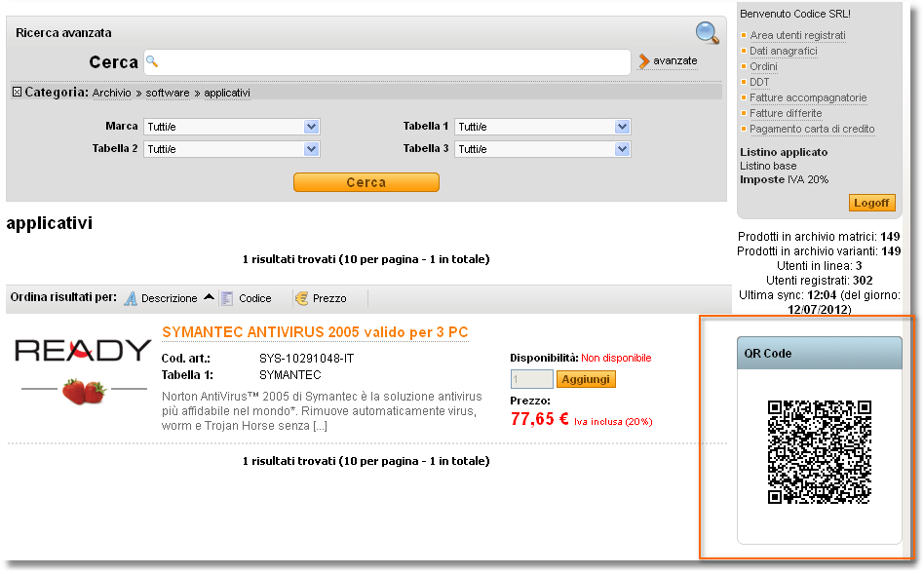Collapse the Categoria box icon

click(18, 92)
